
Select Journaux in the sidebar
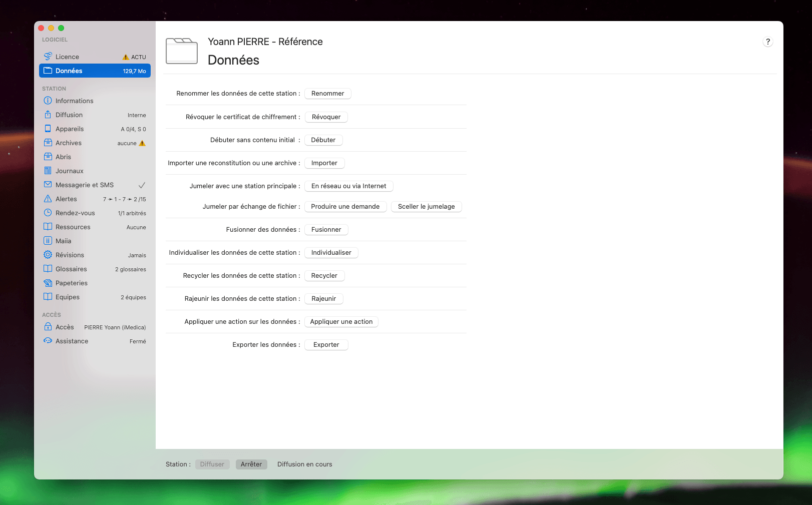pos(70,171)
